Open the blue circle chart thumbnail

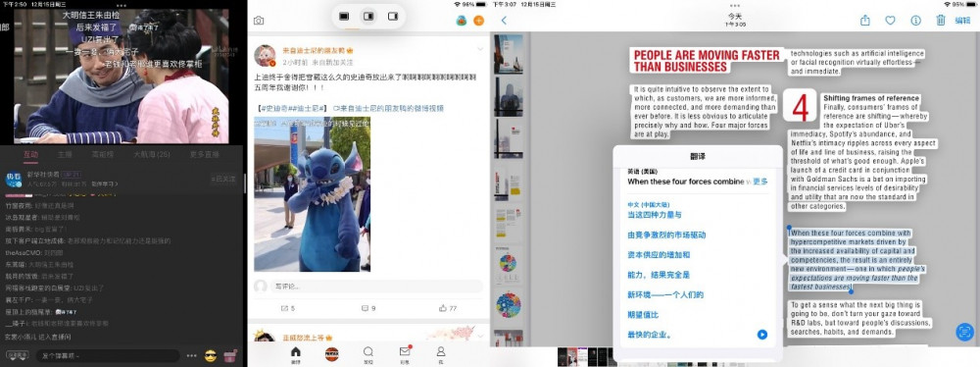point(508,305)
